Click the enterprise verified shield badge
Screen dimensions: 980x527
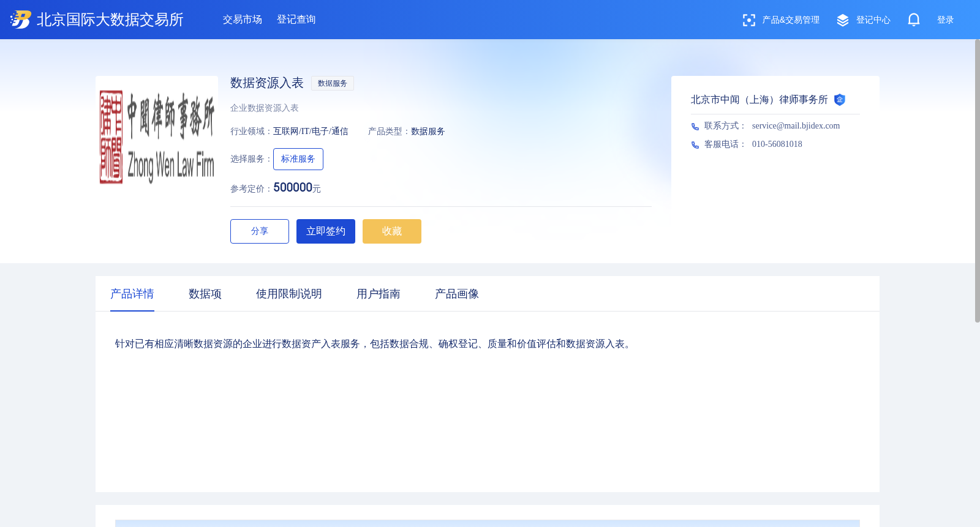tap(840, 100)
